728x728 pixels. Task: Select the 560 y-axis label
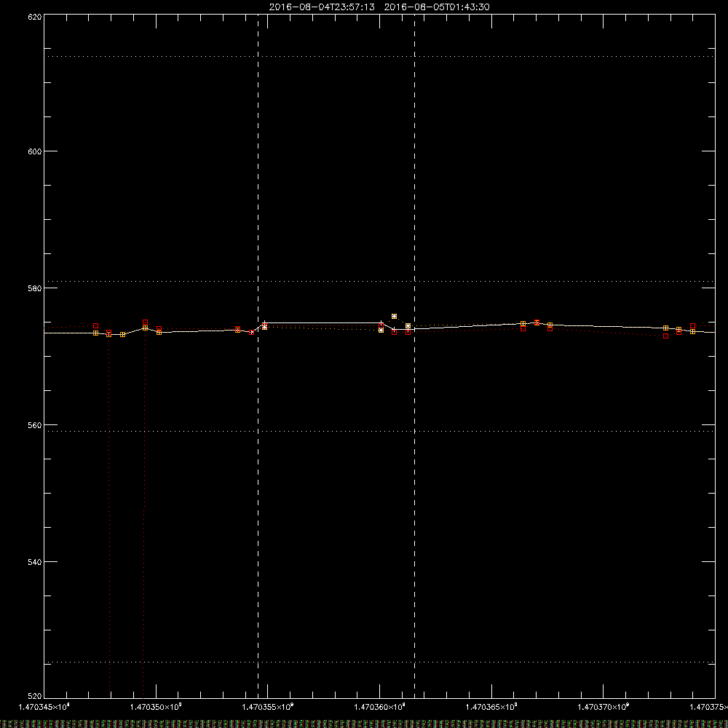[x=35, y=425]
